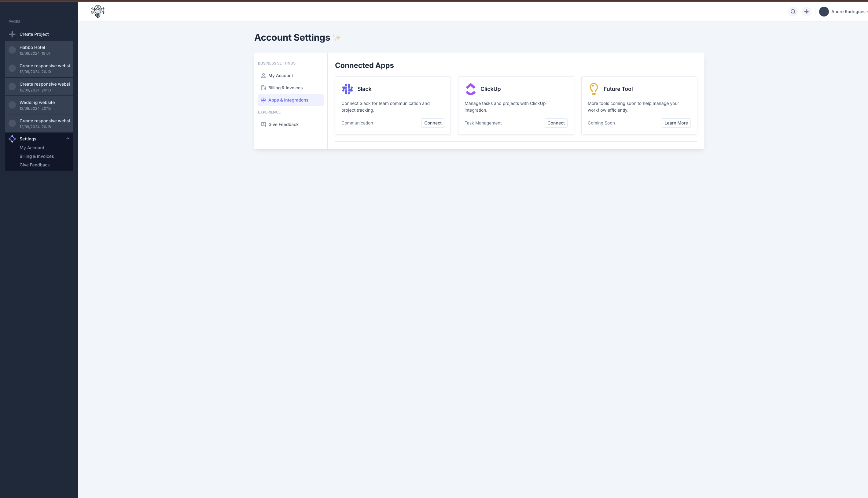Collapse the Settings section chevron

(x=68, y=139)
